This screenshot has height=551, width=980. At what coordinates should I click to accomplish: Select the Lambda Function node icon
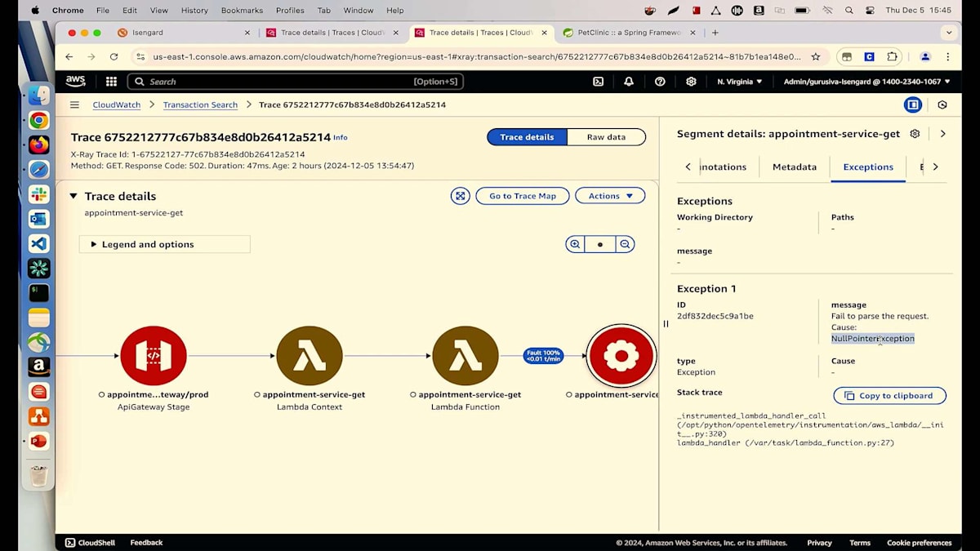pos(465,356)
